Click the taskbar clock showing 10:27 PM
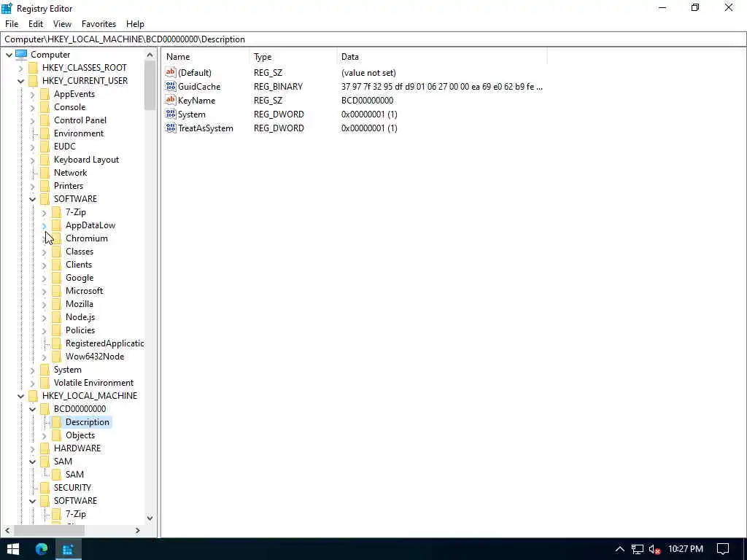This screenshot has width=747, height=560. (686, 549)
